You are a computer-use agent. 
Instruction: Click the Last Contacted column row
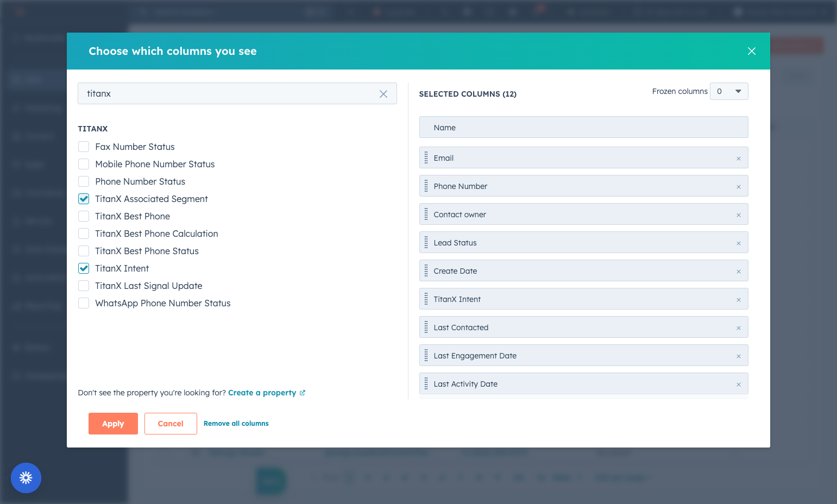(584, 327)
